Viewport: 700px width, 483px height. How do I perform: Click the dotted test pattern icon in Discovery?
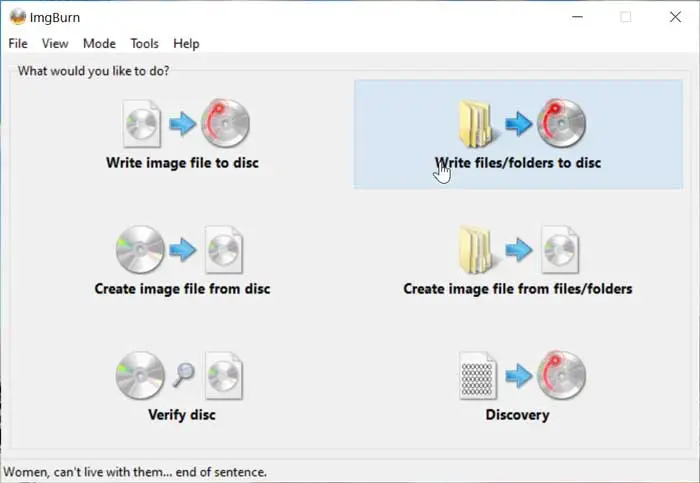pyautogui.click(x=478, y=376)
